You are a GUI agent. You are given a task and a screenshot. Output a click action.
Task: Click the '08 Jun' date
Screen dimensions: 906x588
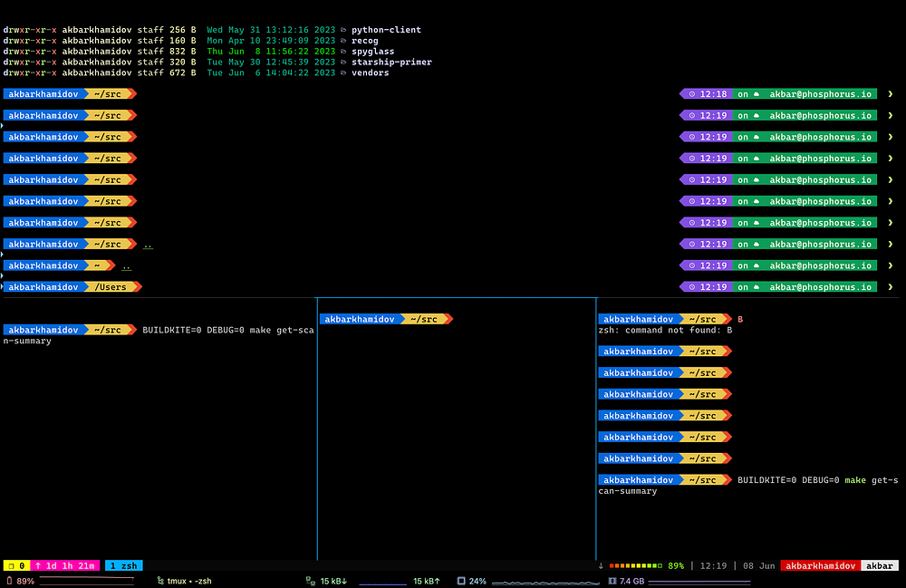click(x=758, y=566)
